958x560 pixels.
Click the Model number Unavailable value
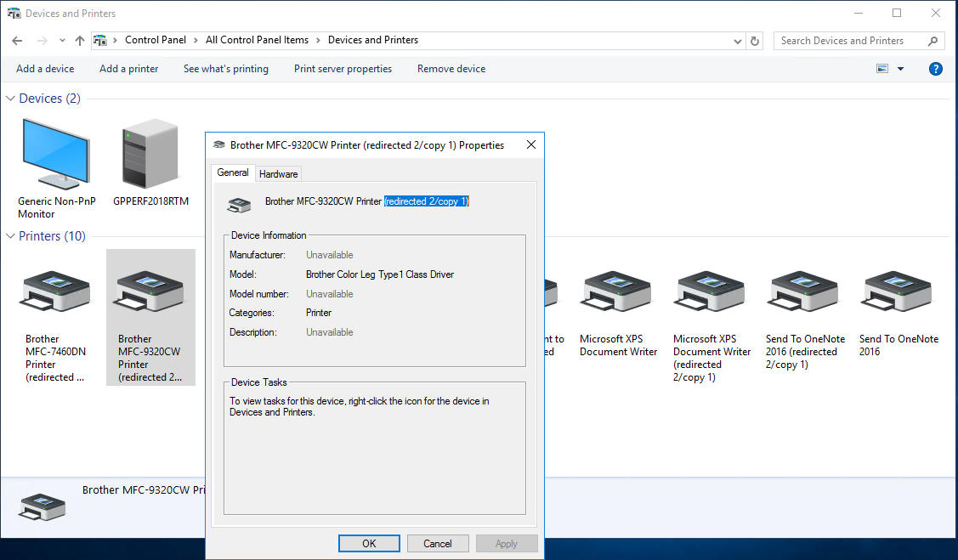329,294
